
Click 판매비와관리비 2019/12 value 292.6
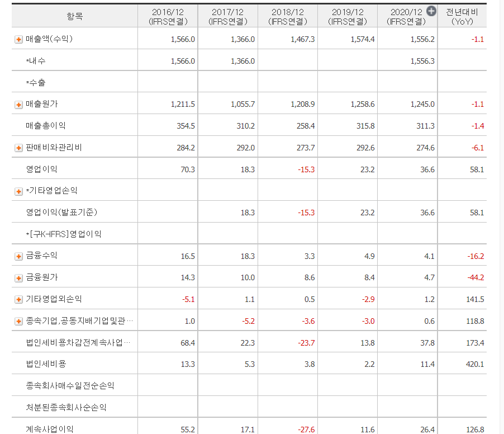point(365,148)
